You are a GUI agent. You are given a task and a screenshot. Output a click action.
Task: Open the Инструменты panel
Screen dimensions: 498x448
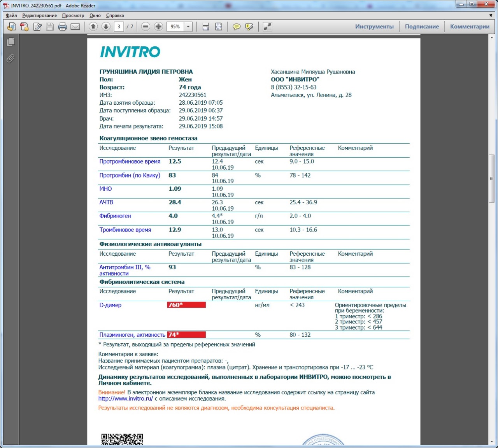[374, 26]
